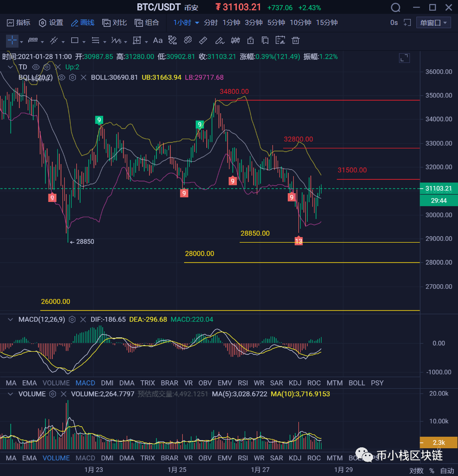
Task: Open the BOLL indicator settings gear
Action: pyautogui.click(x=72, y=78)
